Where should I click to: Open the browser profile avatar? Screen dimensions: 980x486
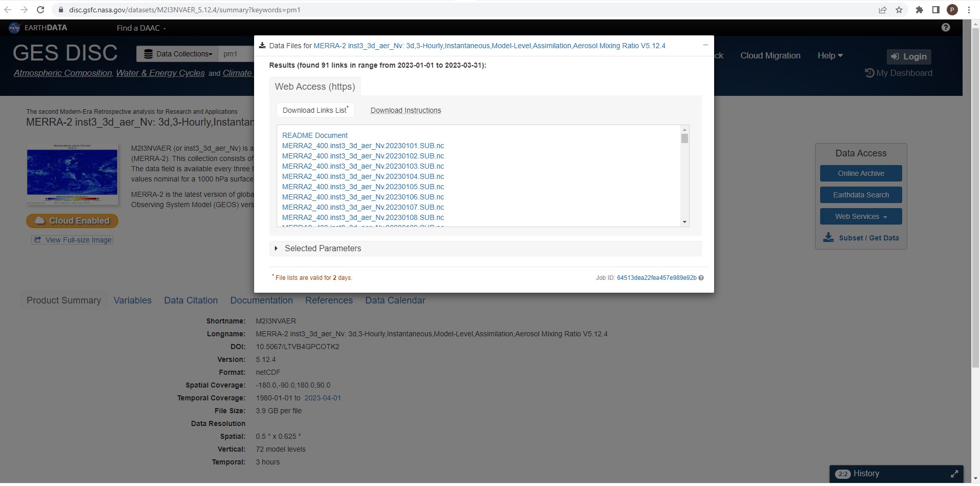pos(952,9)
